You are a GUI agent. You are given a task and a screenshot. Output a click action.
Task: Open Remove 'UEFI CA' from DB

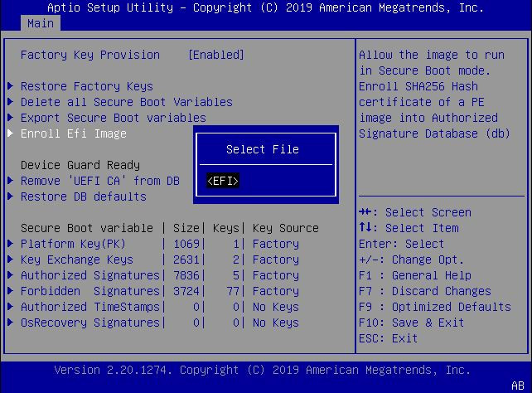point(100,181)
